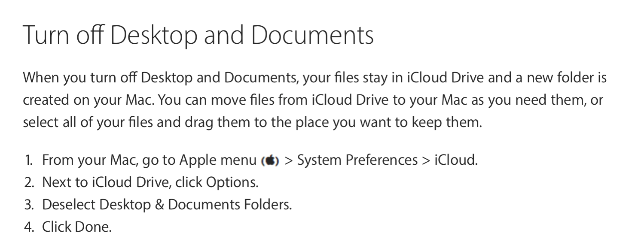Screen dimensions: 644x248
Task: Click the list number "3."
Action: click(29, 205)
